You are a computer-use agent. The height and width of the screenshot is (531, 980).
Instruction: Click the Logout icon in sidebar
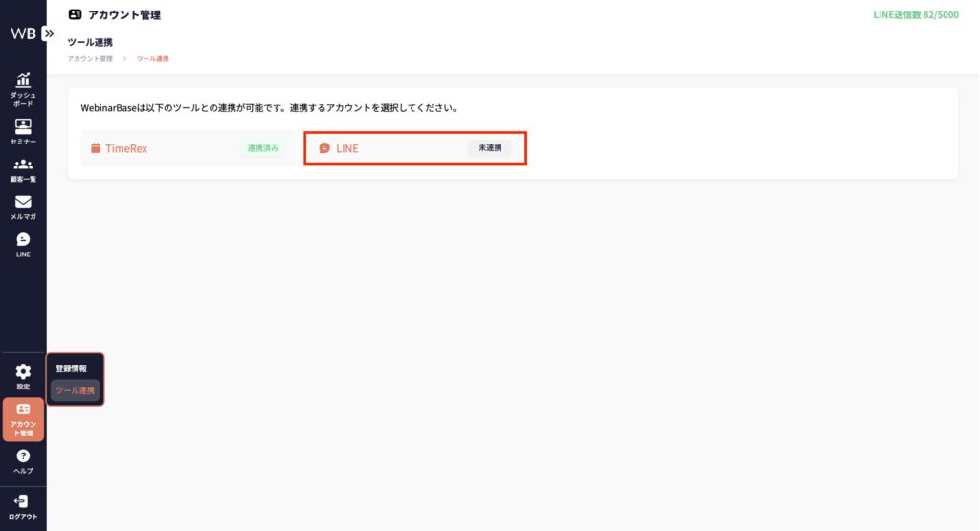point(23,501)
